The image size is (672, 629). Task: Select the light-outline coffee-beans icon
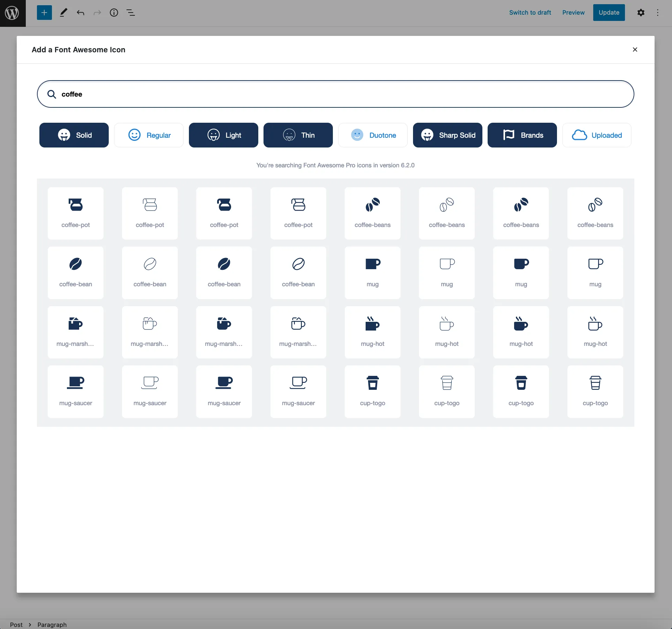pos(595,213)
